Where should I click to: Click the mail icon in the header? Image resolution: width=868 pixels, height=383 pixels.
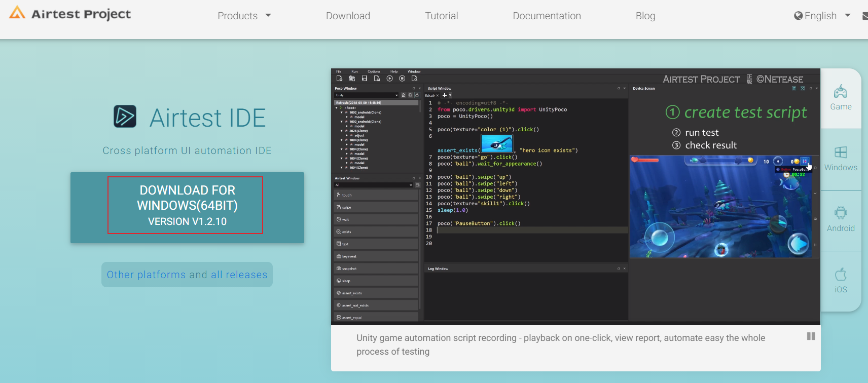pos(865,16)
